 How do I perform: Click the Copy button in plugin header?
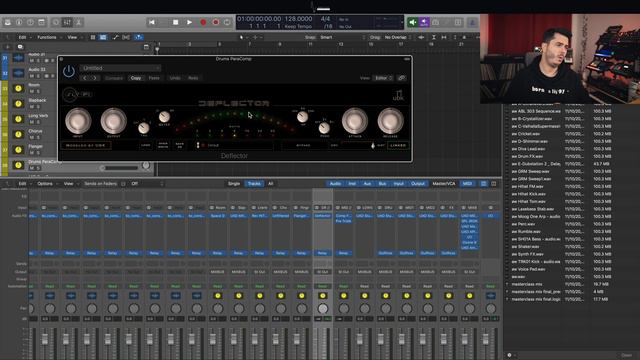136,78
